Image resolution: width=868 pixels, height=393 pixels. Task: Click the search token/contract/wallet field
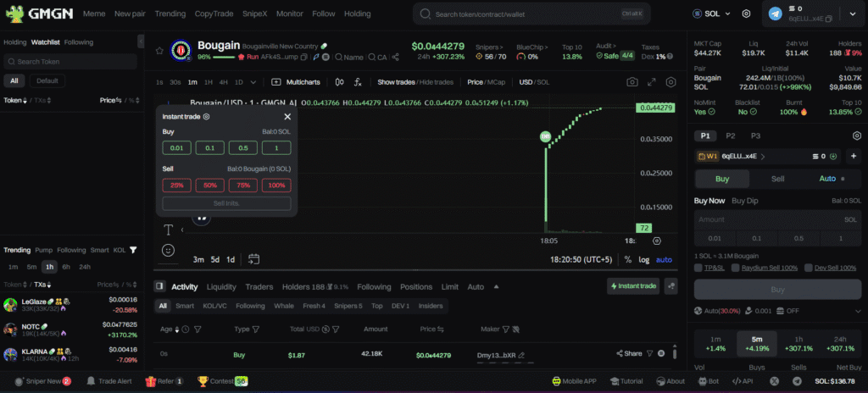[x=531, y=14]
